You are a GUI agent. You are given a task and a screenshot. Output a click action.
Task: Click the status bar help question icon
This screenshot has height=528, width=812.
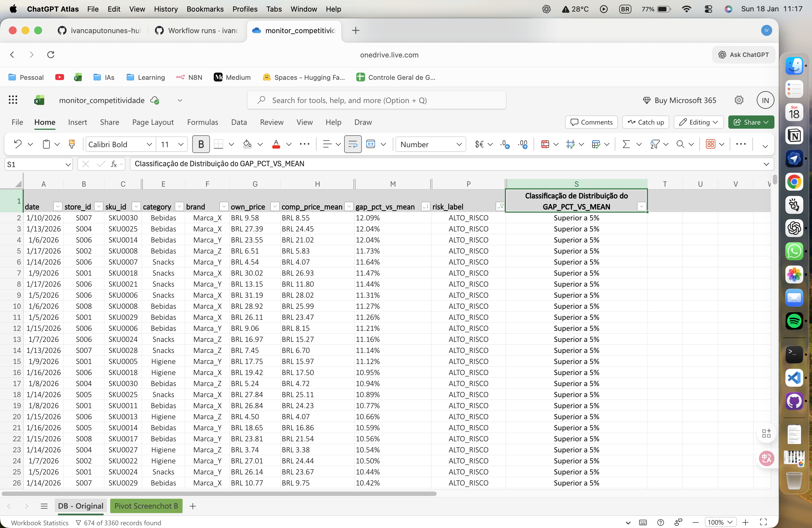coord(661,522)
